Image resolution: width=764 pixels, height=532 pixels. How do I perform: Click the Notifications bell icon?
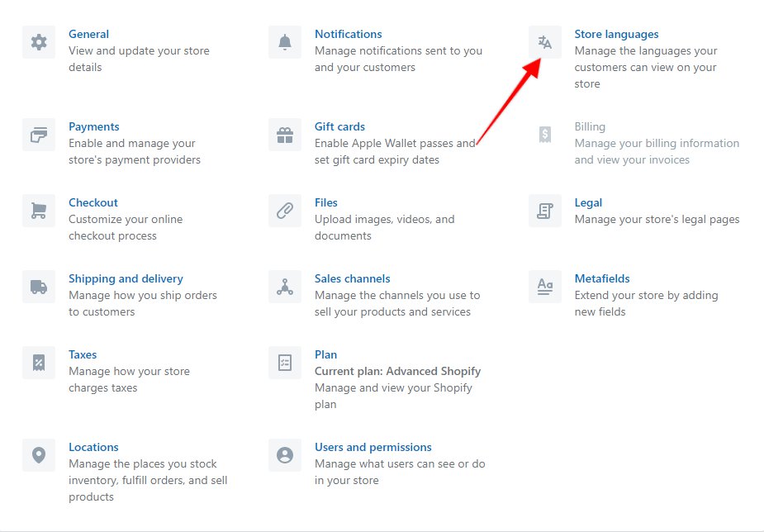[x=285, y=42]
